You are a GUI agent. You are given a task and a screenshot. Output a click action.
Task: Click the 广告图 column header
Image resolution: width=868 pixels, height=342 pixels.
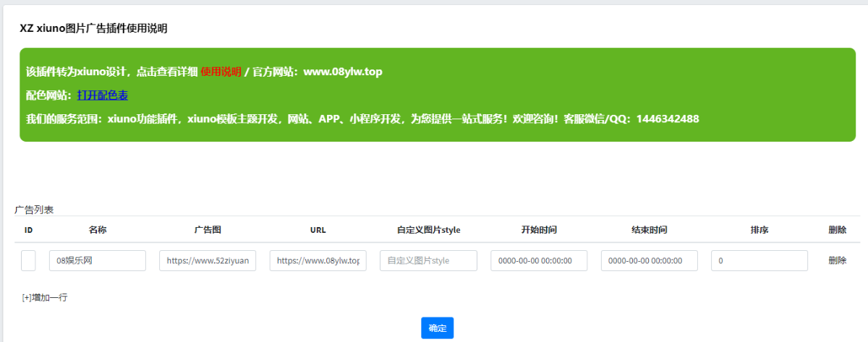coord(208,230)
